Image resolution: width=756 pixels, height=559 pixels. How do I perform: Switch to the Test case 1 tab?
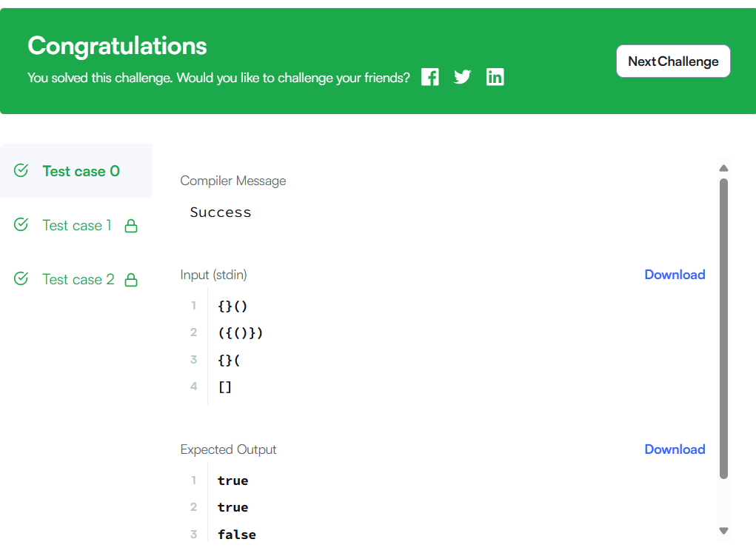(76, 225)
